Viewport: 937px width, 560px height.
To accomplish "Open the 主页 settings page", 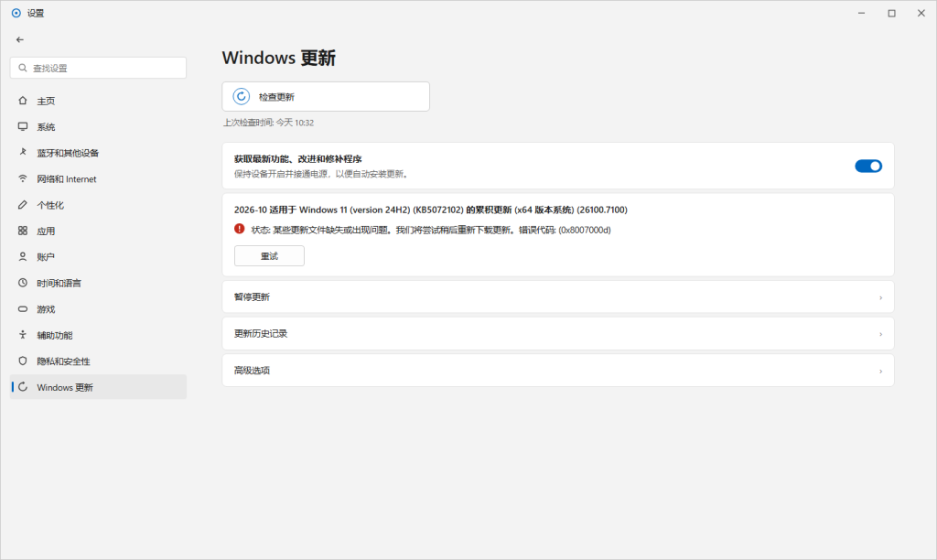I will click(98, 101).
